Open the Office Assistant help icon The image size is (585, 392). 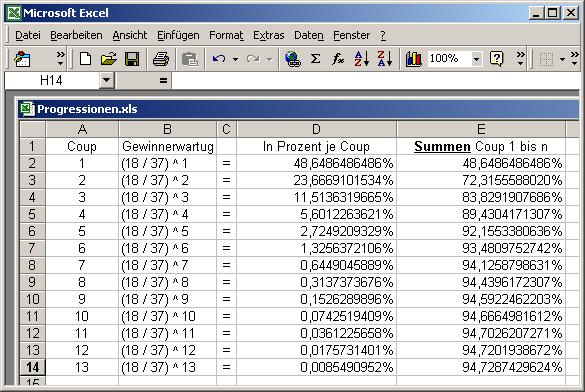click(497, 59)
